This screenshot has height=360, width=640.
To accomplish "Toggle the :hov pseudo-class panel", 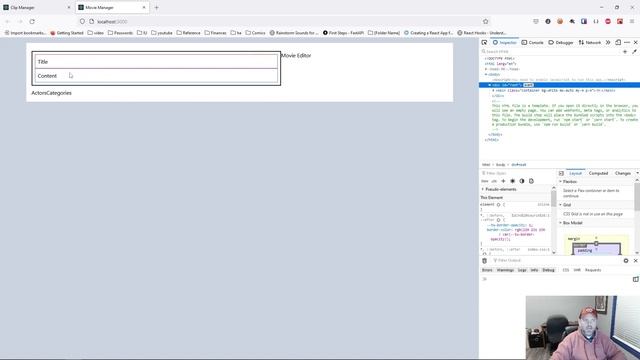I will (484, 181).
